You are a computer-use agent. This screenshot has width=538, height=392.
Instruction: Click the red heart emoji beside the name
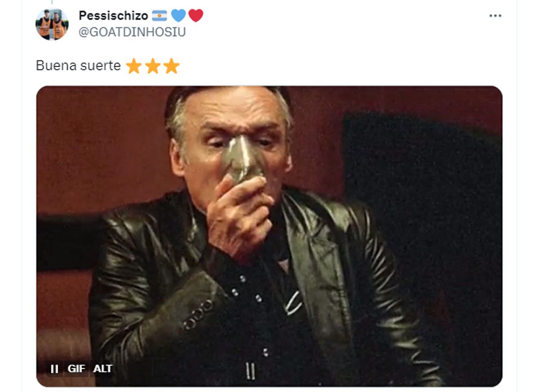point(195,16)
